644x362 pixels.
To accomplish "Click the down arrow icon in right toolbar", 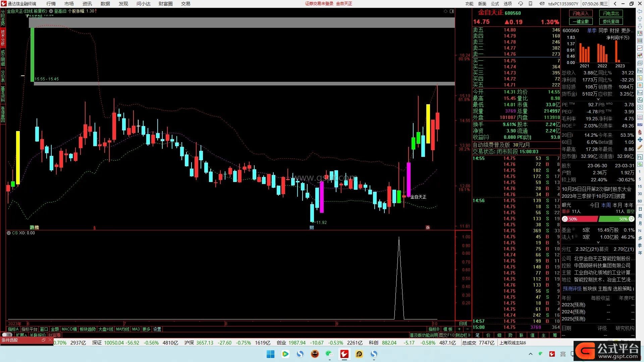I will (x=640, y=26).
